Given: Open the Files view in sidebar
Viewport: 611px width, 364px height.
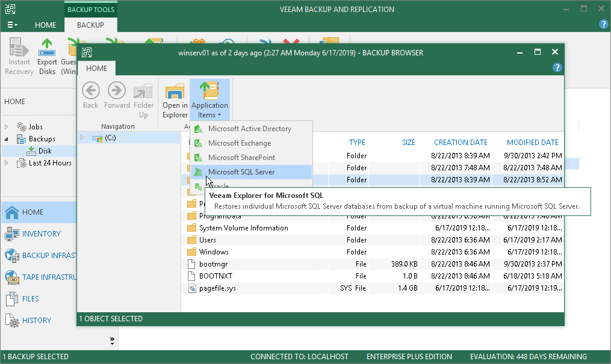Looking at the screenshot, I should coord(30,299).
